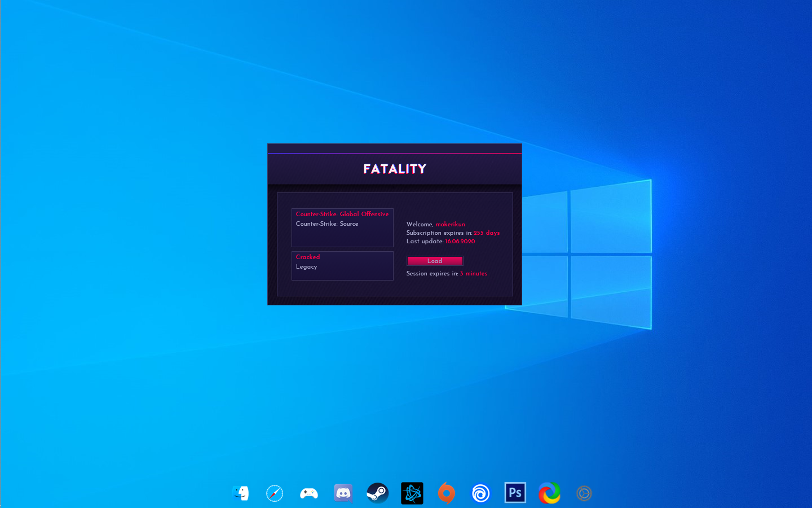Launch Steam from the dock
The width and height of the screenshot is (812, 508).
coord(378,493)
